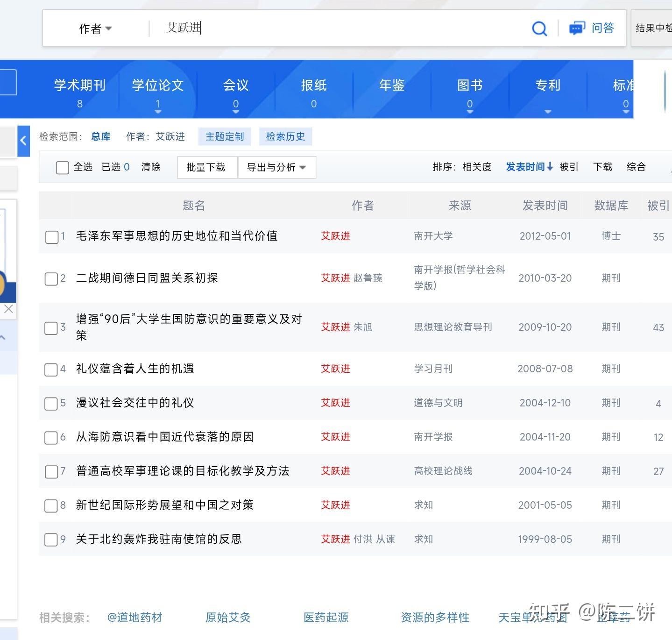This screenshot has width=672, height=640.
Task: Click citation count 43 in row 3
Action: (x=658, y=327)
